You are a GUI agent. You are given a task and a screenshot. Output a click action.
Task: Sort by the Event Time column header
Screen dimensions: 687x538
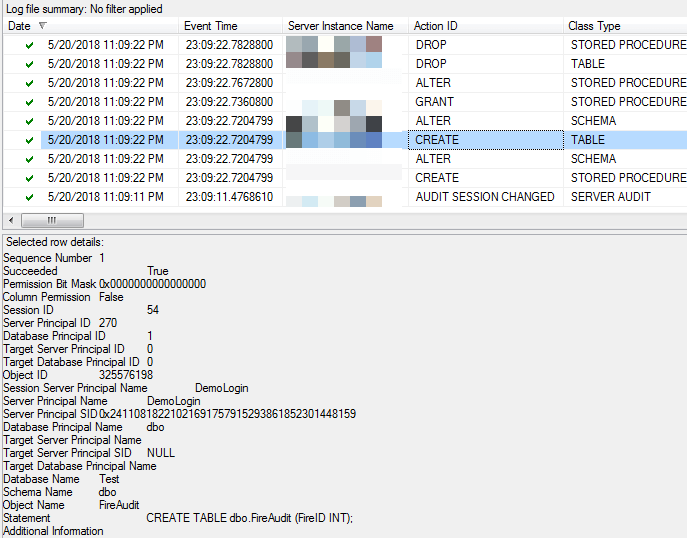[211, 26]
